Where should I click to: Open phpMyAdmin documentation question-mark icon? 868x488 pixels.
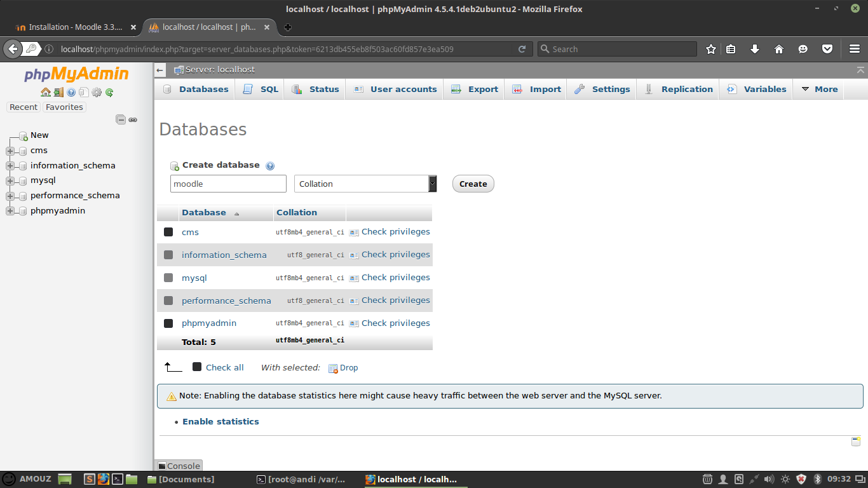tap(71, 92)
